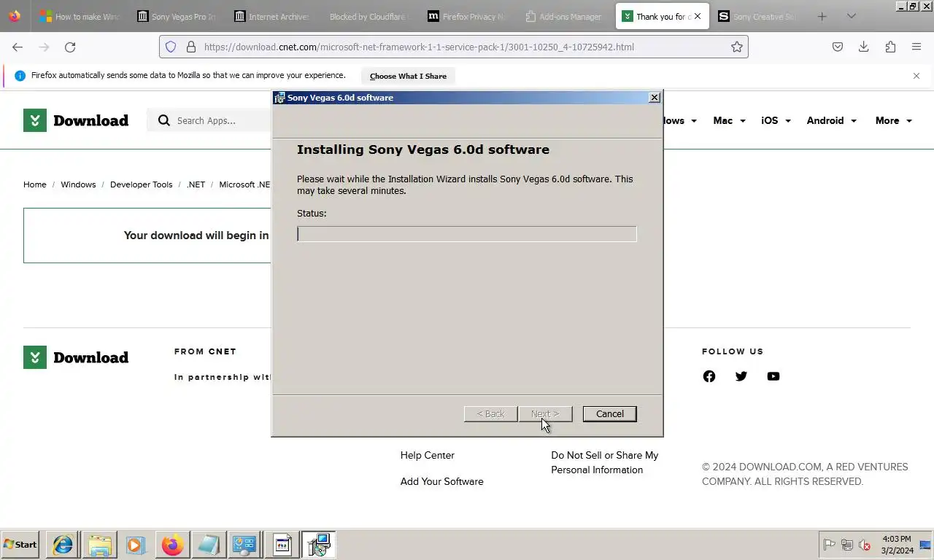
Task: Click the network tray icon
Action: tap(846, 545)
